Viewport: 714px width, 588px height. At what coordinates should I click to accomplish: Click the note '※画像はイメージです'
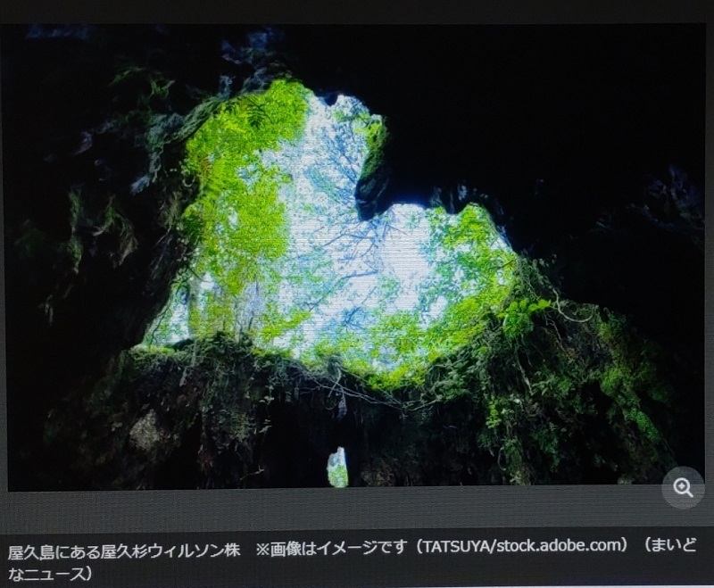pyautogui.click(x=330, y=548)
